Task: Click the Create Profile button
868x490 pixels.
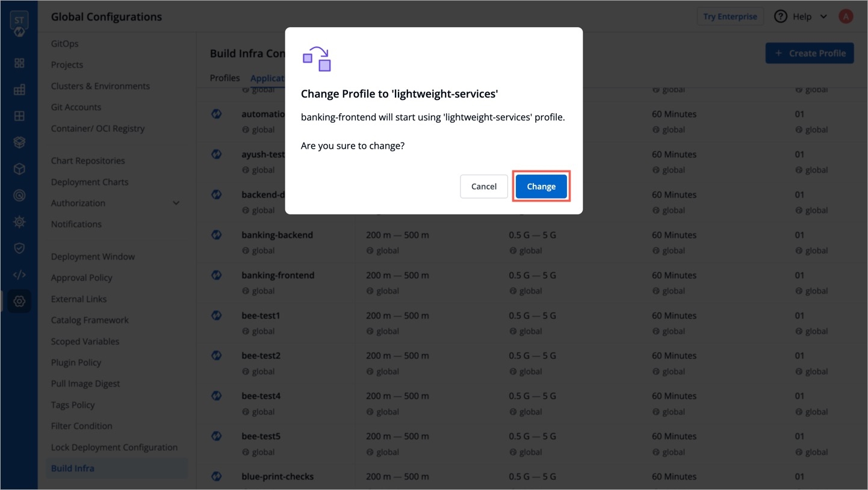Action: click(810, 54)
